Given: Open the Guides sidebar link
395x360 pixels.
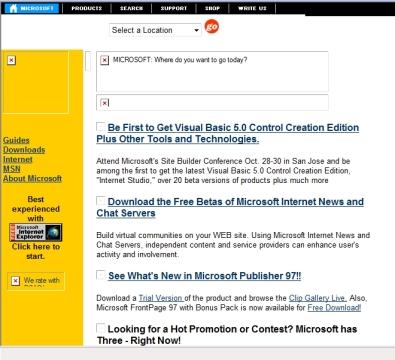Looking at the screenshot, I should coord(16,140).
